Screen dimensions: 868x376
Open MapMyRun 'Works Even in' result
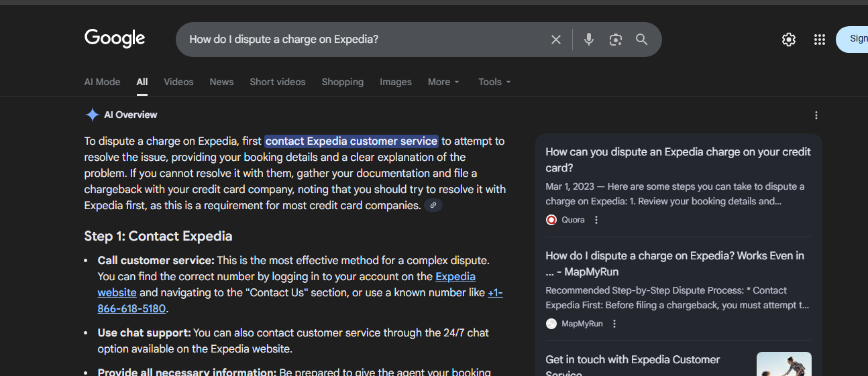(675, 264)
